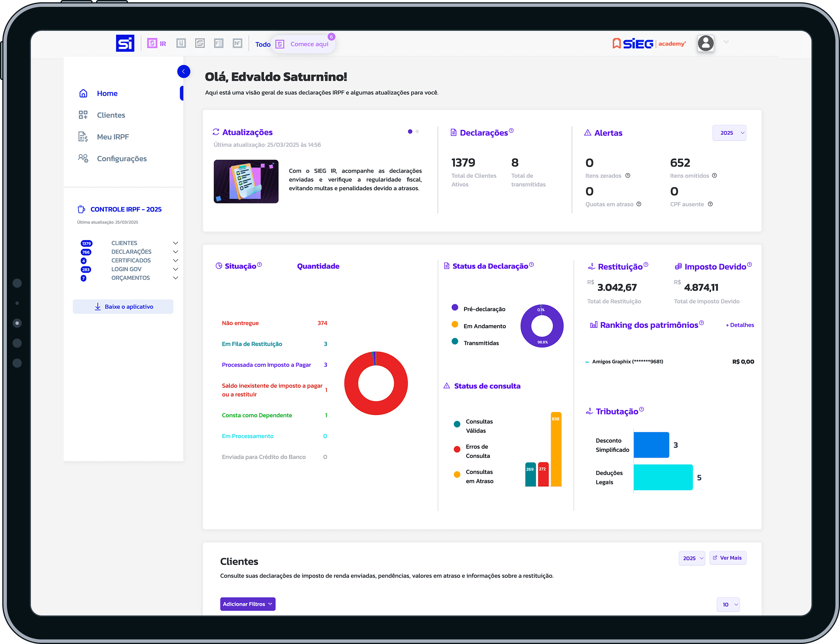Click the Baixe o aplicativo button

[123, 307]
